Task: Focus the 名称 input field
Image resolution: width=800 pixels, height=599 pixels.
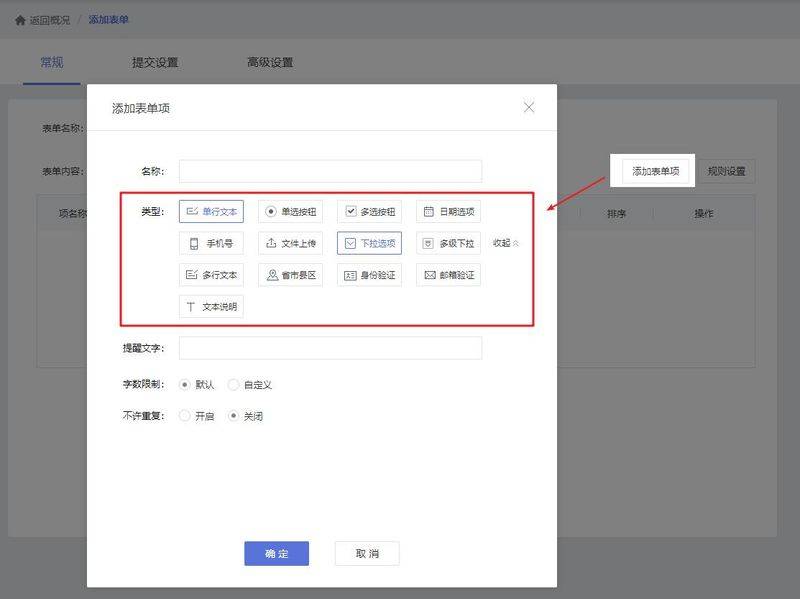Action: [x=330, y=171]
